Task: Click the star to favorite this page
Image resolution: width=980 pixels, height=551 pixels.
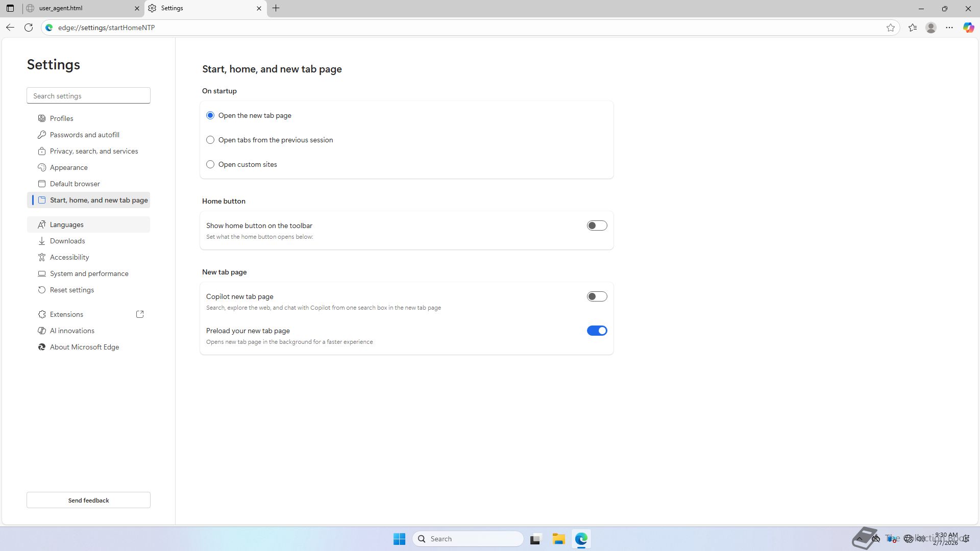Action: (x=891, y=28)
